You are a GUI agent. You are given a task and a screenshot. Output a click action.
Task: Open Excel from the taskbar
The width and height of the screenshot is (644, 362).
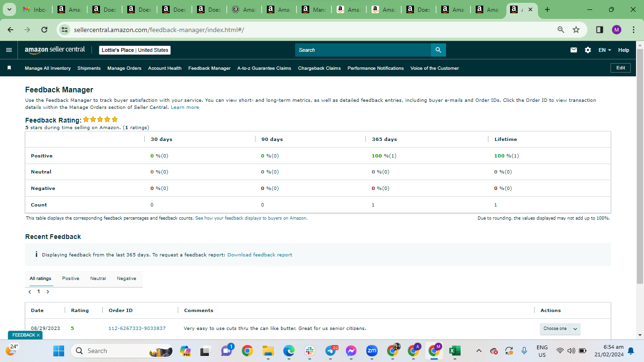click(x=454, y=351)
